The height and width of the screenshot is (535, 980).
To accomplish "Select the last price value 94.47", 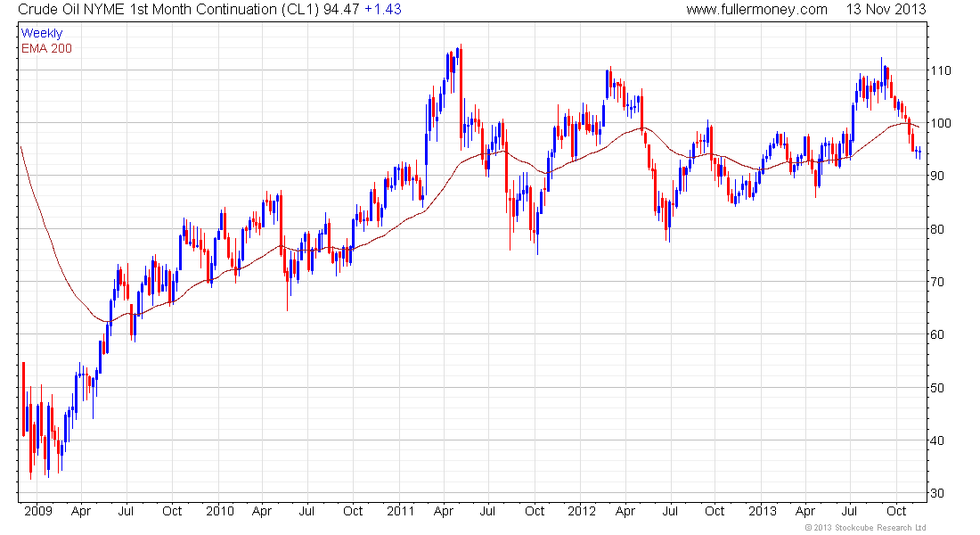I will coord(341,10).
